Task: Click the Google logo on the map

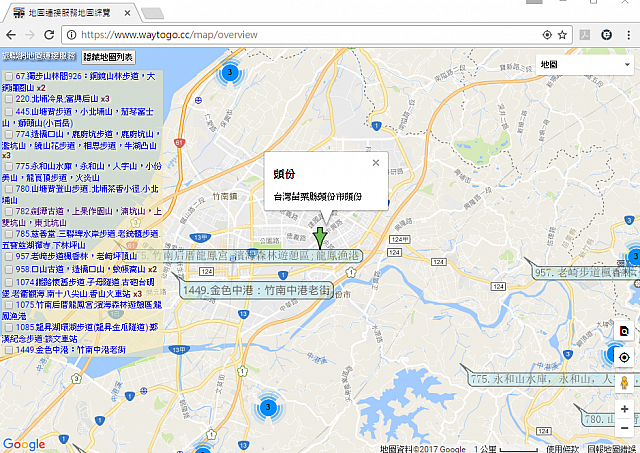Action: [x=24, y=444]
